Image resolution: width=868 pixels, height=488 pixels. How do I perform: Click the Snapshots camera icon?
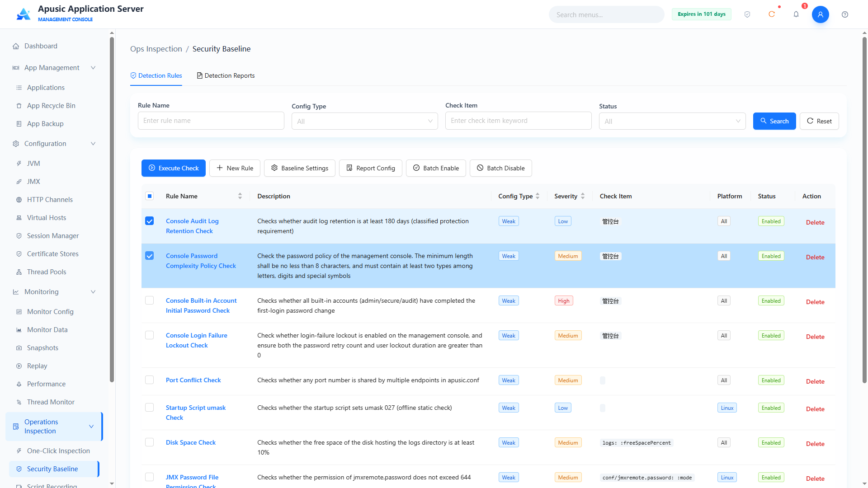pos(19,348)
